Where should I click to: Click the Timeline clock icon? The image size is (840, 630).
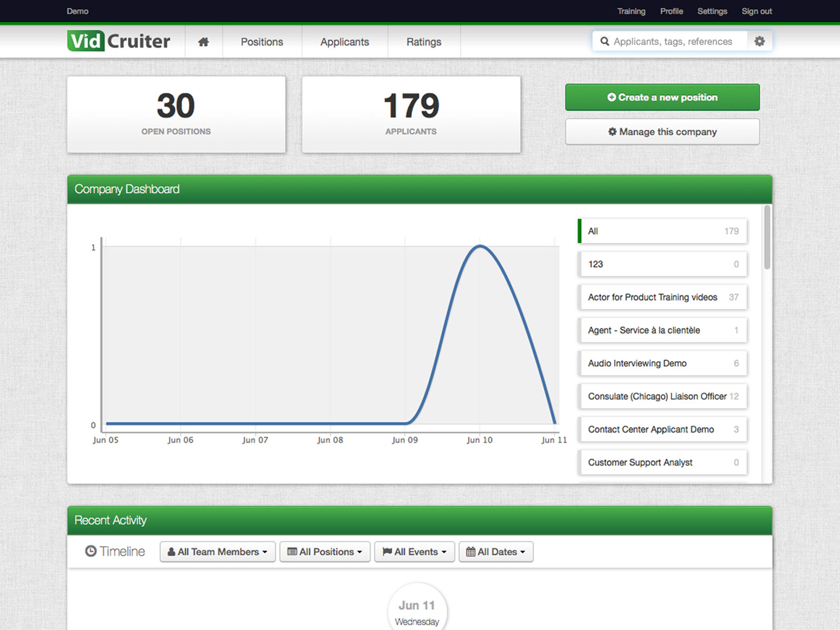pos(91,551)
